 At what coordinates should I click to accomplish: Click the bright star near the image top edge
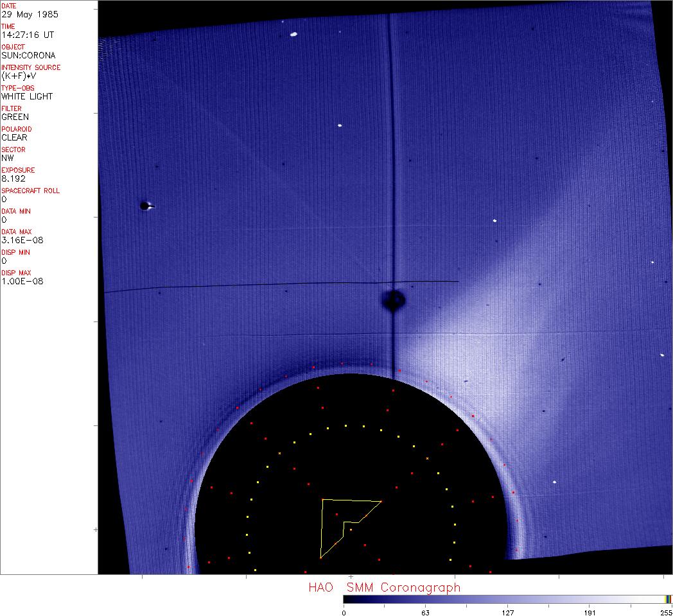click(293, 35)
